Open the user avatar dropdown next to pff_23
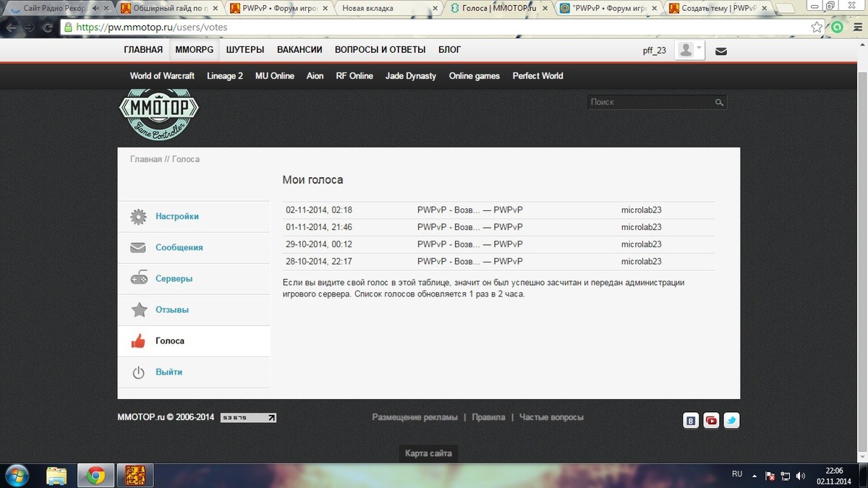The width and height of the screenshot is (868, 488). click(x=689, y=50)
